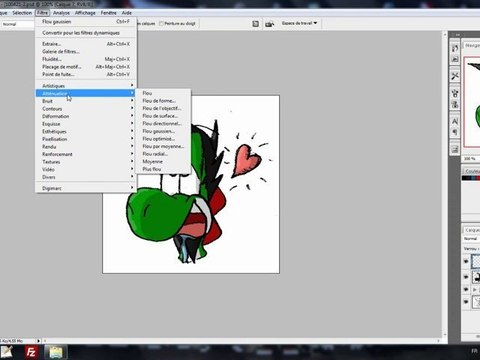Viewport: 480px width, 360px height.
Task: Select 'Flou gaussien...' in the Atténuation submenu
Action: pyautogui.click(x=163, y=131)
